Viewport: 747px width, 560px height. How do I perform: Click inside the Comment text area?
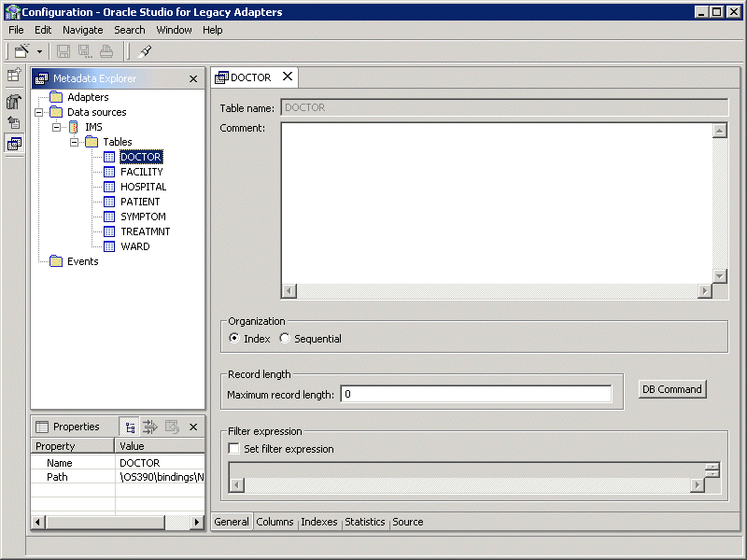tap(497, 203)
